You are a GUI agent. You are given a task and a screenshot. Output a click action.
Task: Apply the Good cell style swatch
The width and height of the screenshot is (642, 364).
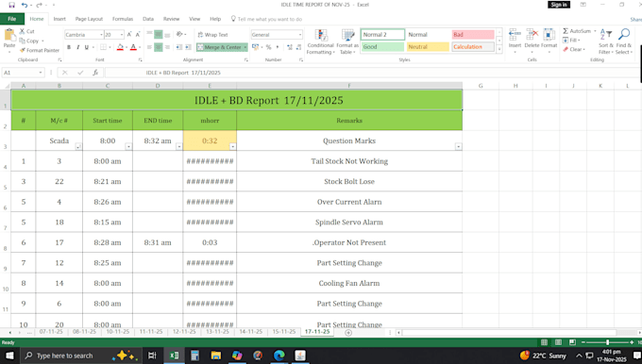382,47
